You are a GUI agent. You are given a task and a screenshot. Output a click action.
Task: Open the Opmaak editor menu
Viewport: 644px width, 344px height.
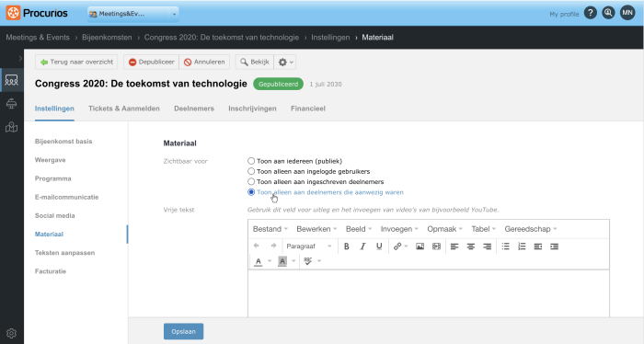444,229
